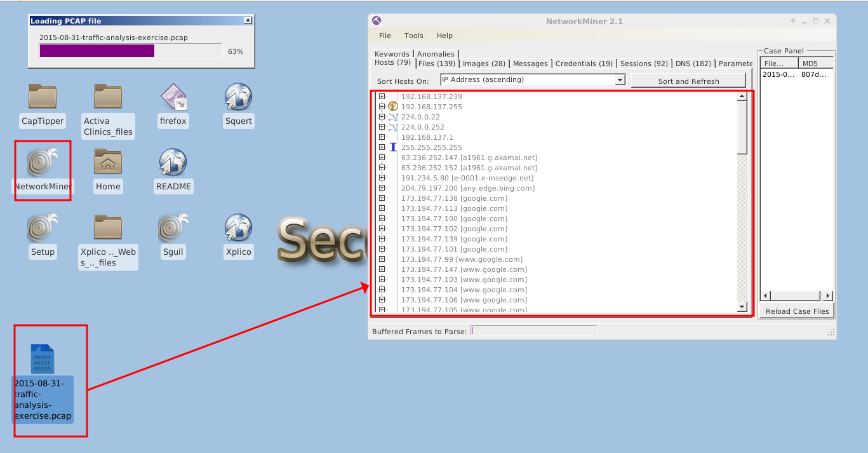Select the Setup desktop icon
868x453 pixels.
click(43, 227)
